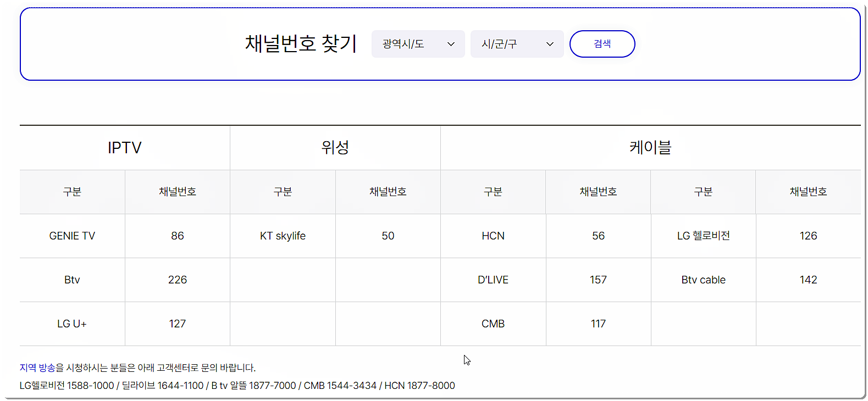868x401 pixels.
Task: Click the customer center phone numbers line
Action: click(x=237, y=386)
